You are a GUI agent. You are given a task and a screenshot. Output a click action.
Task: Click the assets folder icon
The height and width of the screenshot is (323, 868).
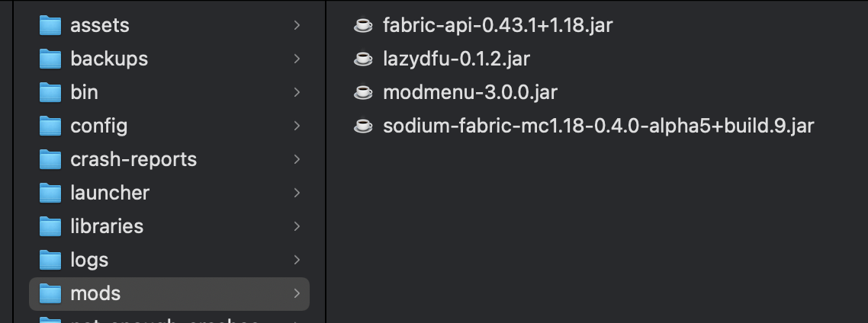coord(50,25)
